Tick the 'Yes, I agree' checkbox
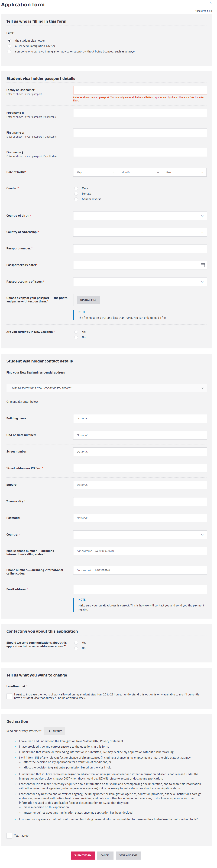The image size is (217, 868). click(9, 835)
